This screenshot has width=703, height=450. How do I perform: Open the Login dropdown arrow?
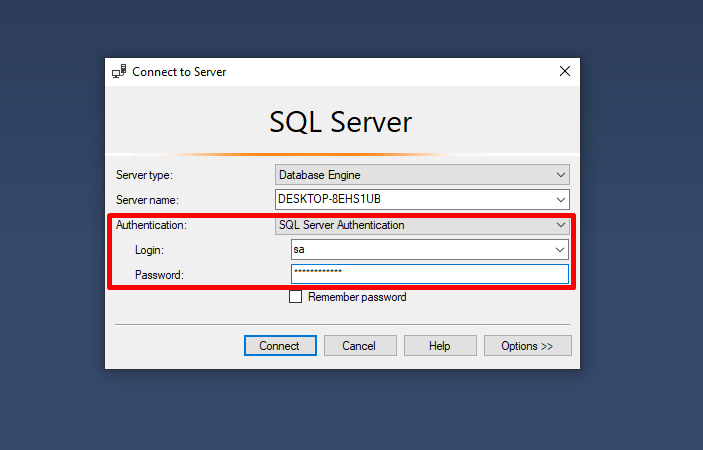(x=560, y=249)
